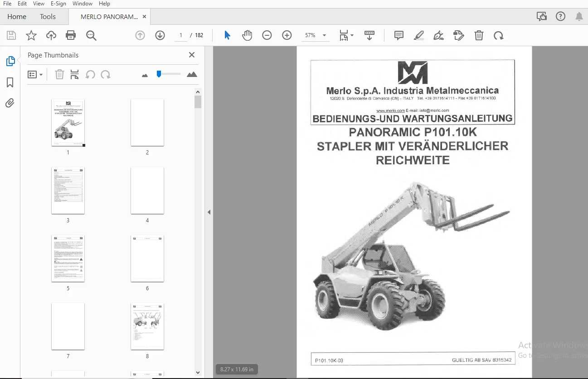Viewport: 588px width, 379px height.
Task: Select page 4 thumbnail
Action: [147, 191]
